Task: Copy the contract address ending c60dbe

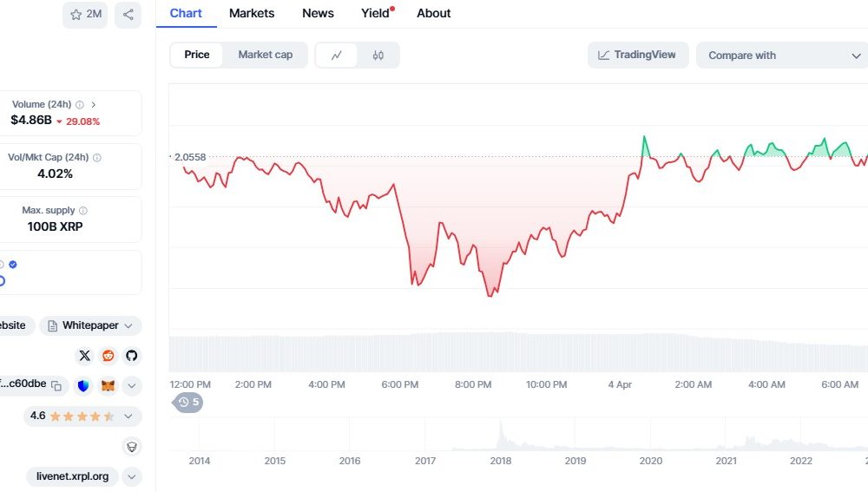Action: tap(56, 386)
